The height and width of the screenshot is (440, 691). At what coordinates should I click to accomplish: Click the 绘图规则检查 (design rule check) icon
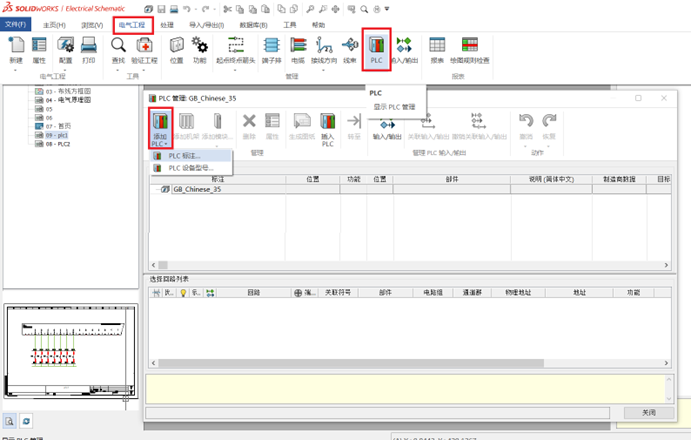(470, 46)
